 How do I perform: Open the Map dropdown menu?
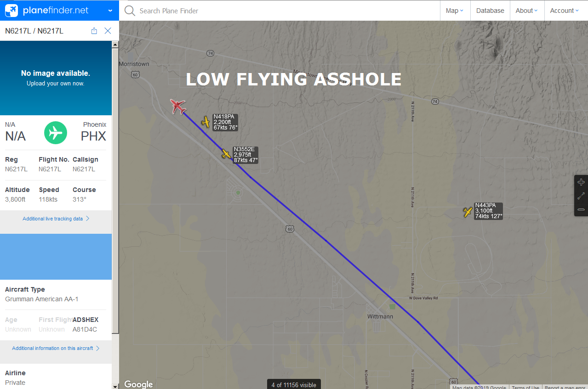(x=455, y=11)
